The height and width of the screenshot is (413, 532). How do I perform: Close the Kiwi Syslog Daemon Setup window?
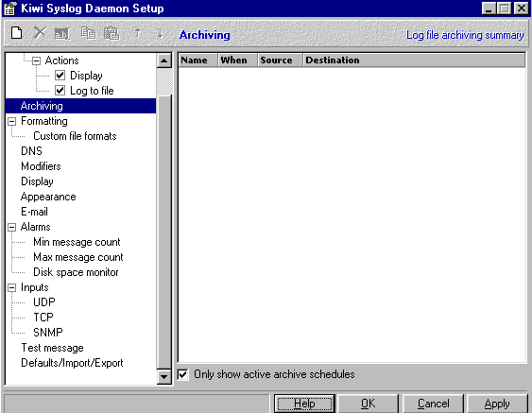pyautogui.click(x=522, y=9)
